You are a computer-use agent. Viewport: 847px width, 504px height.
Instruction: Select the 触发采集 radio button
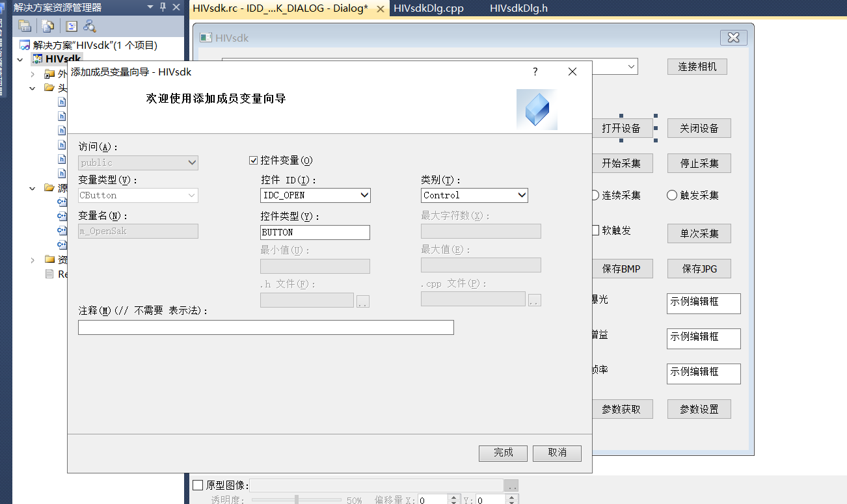tap(672, 195)
